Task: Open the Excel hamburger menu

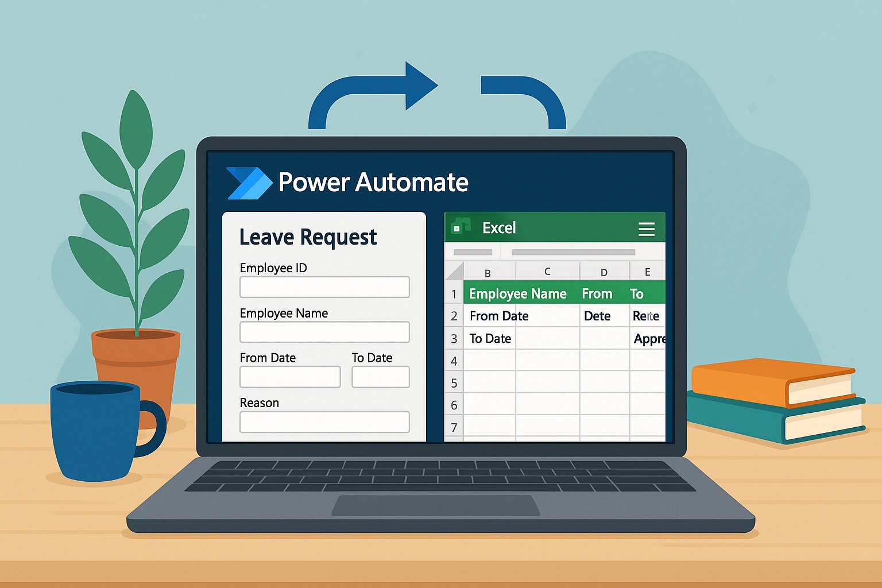Action: tap(647, 229)
